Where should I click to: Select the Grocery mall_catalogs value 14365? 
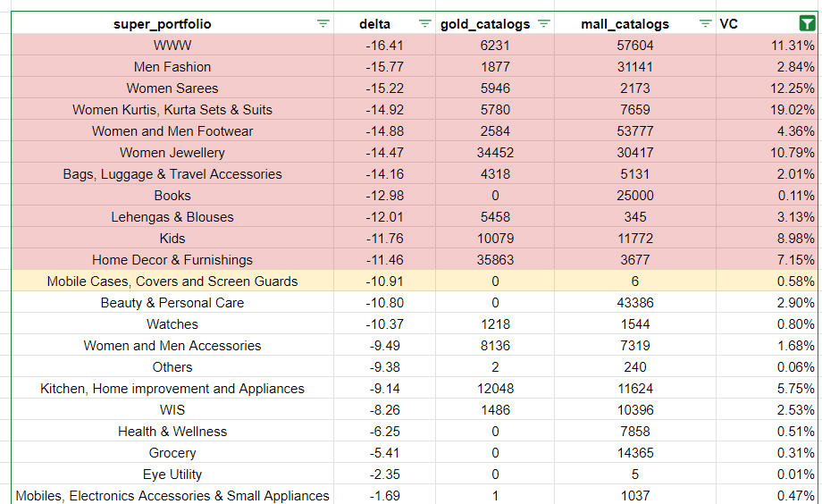point(635,453)
